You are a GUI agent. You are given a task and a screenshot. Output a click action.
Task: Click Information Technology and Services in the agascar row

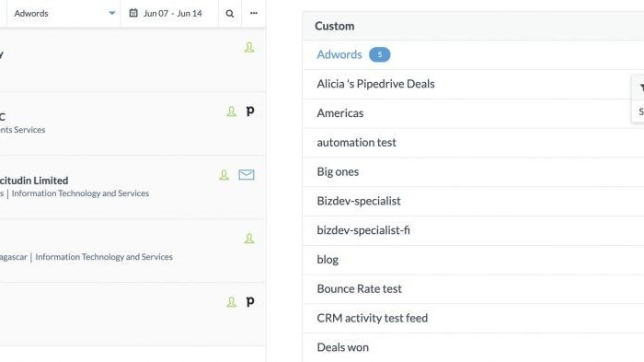[104, 257]
